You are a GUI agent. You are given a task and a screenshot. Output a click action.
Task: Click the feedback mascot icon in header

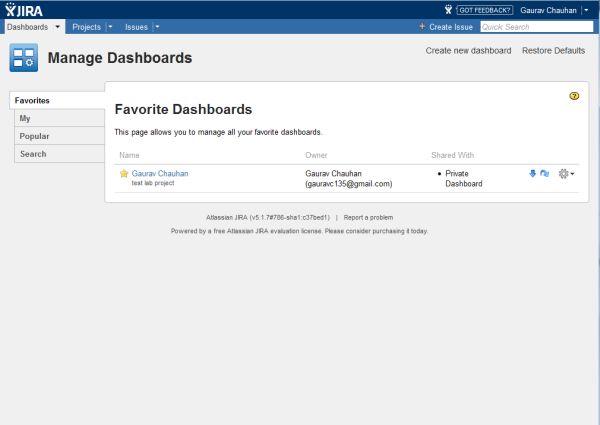448,10
